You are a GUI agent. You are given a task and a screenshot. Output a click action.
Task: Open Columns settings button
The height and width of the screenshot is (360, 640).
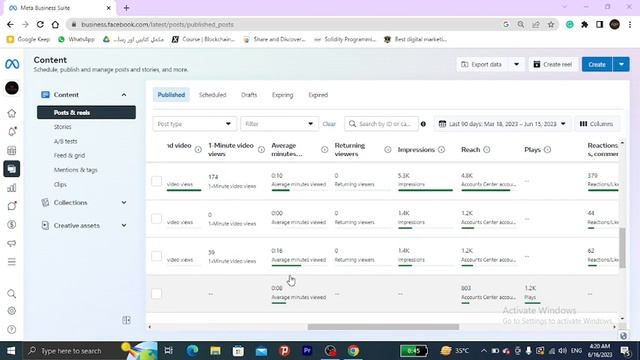pyautogui.click(x=596, y=124)
